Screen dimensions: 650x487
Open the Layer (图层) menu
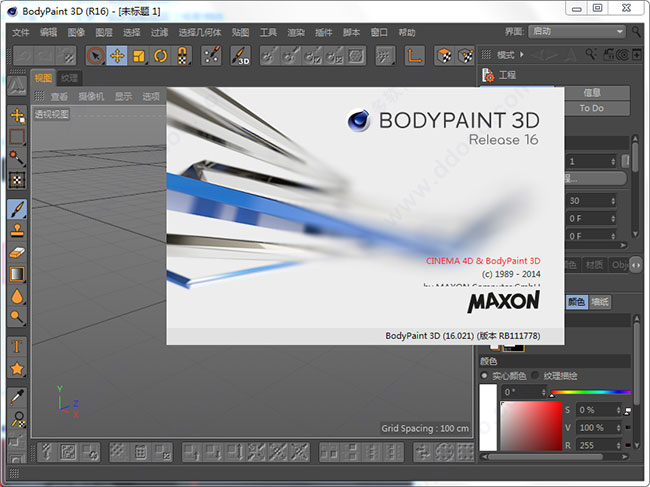click(x=104, y=32)
